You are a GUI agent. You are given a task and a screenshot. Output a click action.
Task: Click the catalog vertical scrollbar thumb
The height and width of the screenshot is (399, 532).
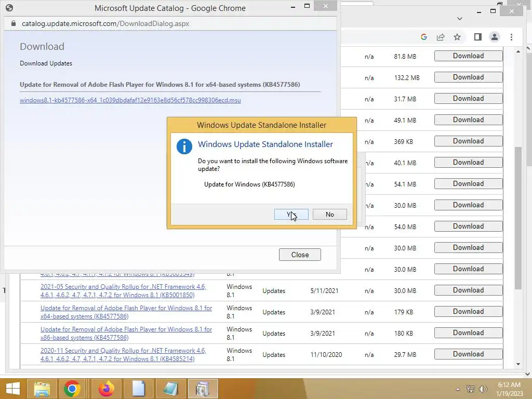pyautogui.click(x=518, y=218)
